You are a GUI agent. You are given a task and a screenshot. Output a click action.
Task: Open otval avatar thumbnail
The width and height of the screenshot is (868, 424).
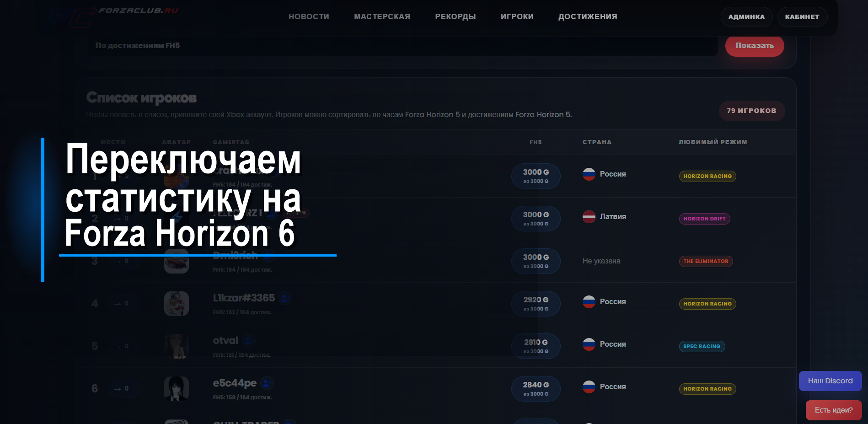pos(177,346)
